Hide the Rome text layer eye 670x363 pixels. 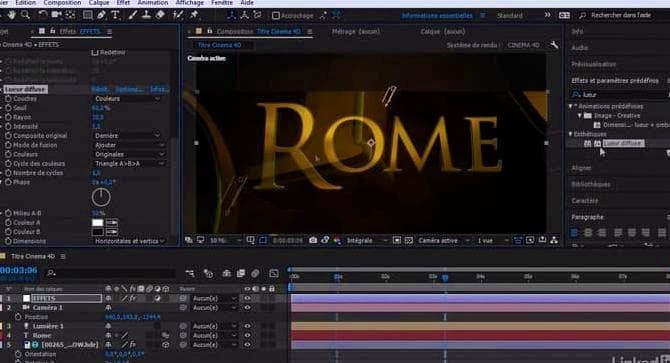(x=247, y=335)
